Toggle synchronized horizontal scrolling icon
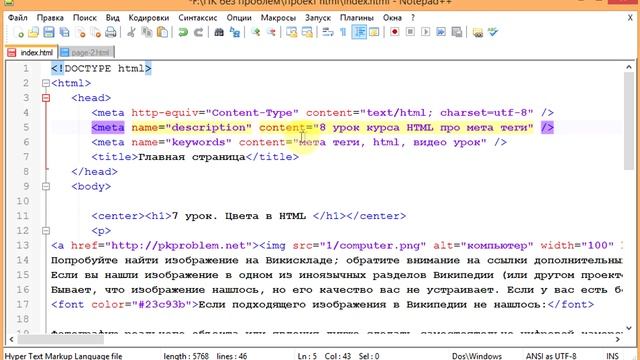This screenshot has width=640, height=360. [x=307, y=32]
